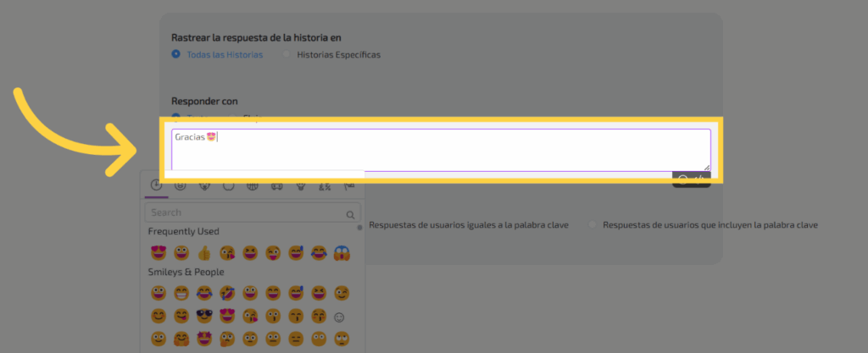868x353 pixels.
Task: Insert the screaming face emoji in Frequently Used
Action: click(x=342, y=252)
